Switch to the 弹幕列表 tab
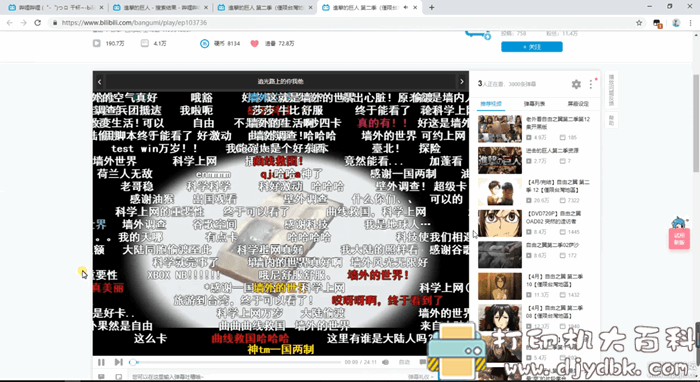This screenshot has width=700, height=382. [534, 104]
